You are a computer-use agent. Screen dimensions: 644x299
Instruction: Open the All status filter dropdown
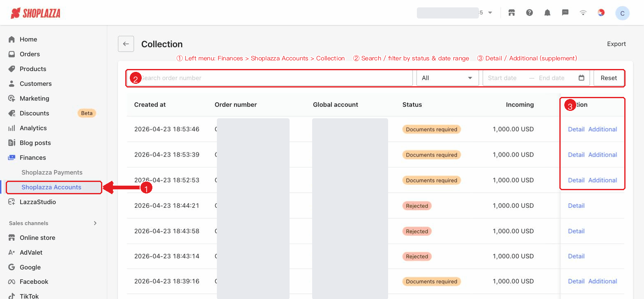coord(447,78)
